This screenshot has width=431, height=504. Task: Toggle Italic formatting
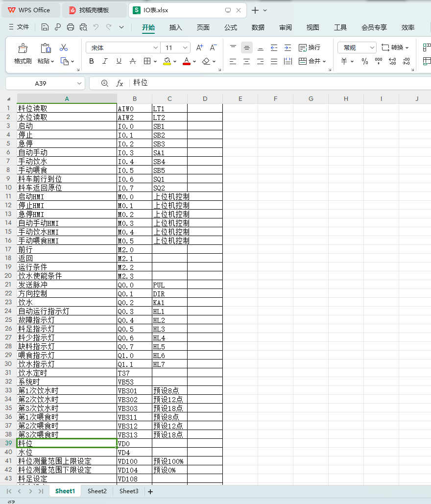(x=105, y=61)
